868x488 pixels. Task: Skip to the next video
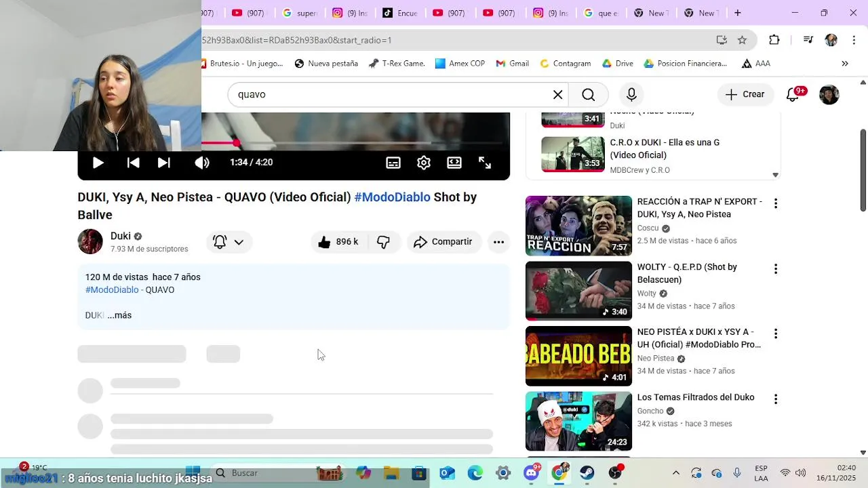pyautogui.click(x=164, y=163)
